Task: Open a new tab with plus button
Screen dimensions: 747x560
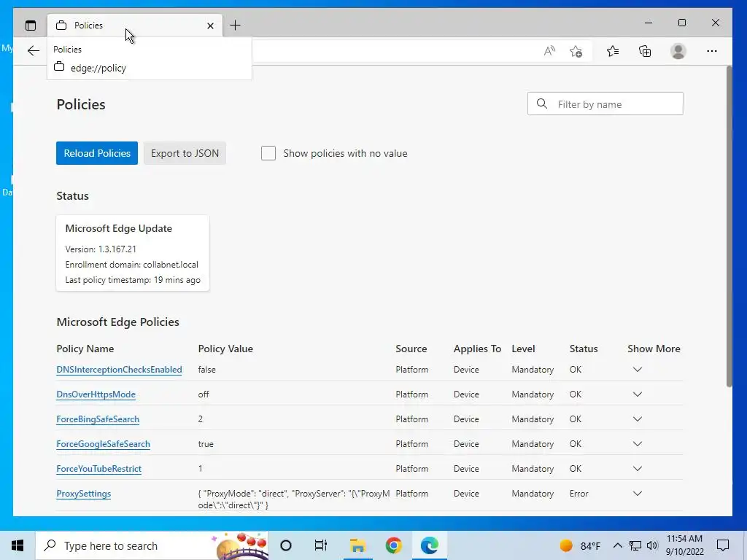Action: click(x=236, y=26)
